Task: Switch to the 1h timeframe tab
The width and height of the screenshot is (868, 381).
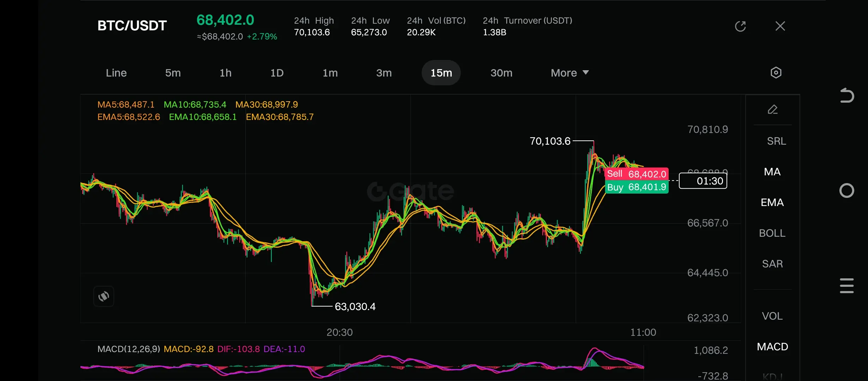Action: click(x=225, y=73)
